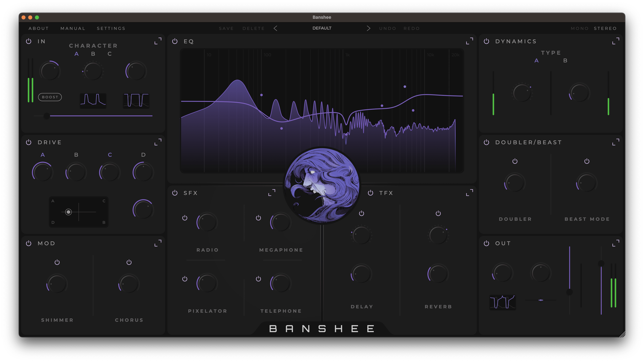Toggle the TFX section power button
This screenshot has height=362, width=644.
371,193
